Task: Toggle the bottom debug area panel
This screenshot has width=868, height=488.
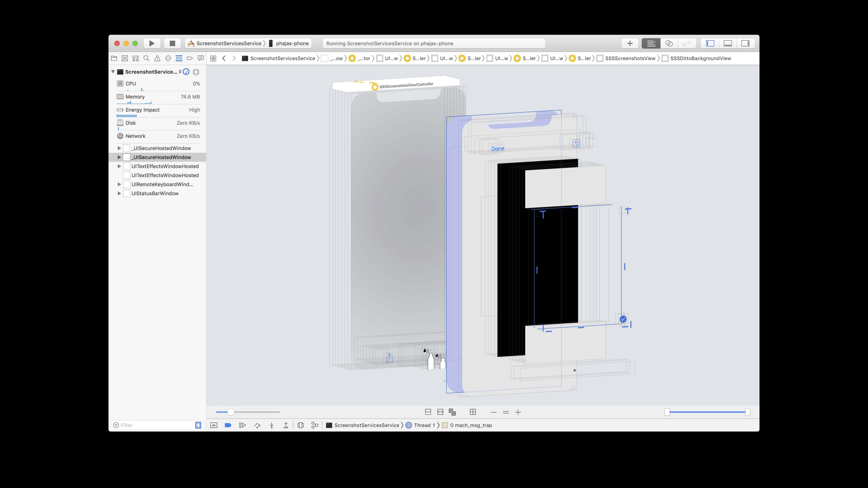Action: [728, 43]
